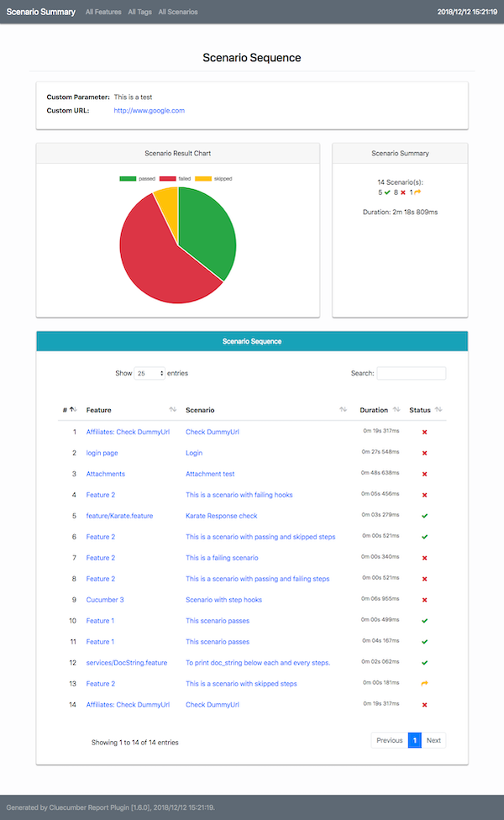Viewport: 504px width, 820px height.
Task: Open feature/Karate.feature link
Action: click(120, 516)
